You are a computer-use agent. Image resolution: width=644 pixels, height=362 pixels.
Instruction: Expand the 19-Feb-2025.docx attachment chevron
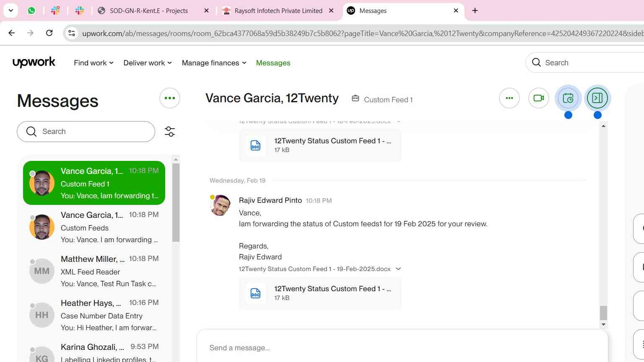398,269
